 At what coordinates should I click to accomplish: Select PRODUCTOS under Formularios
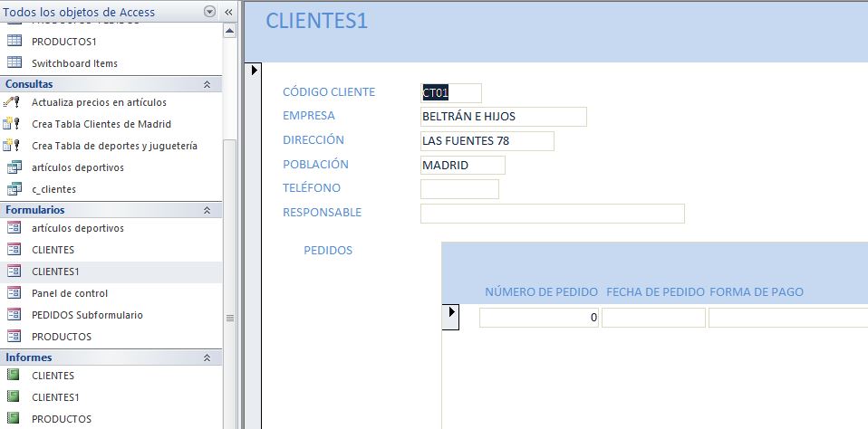coord(62,336)
